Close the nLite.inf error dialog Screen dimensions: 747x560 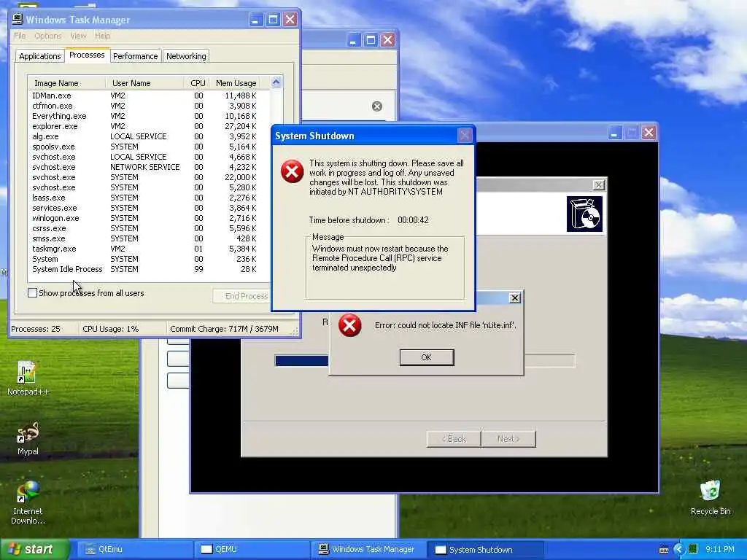(x=514, y=298)
